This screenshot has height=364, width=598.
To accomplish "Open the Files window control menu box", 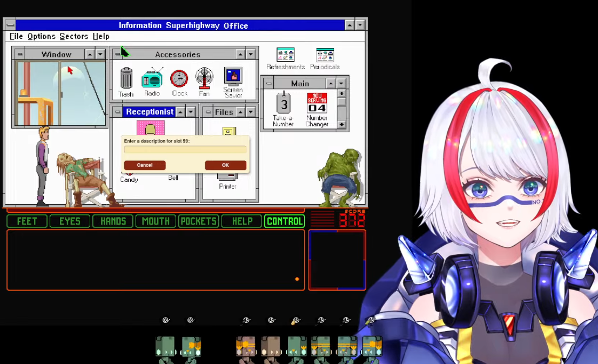I will pyautogui.click(x=208, y=112).
